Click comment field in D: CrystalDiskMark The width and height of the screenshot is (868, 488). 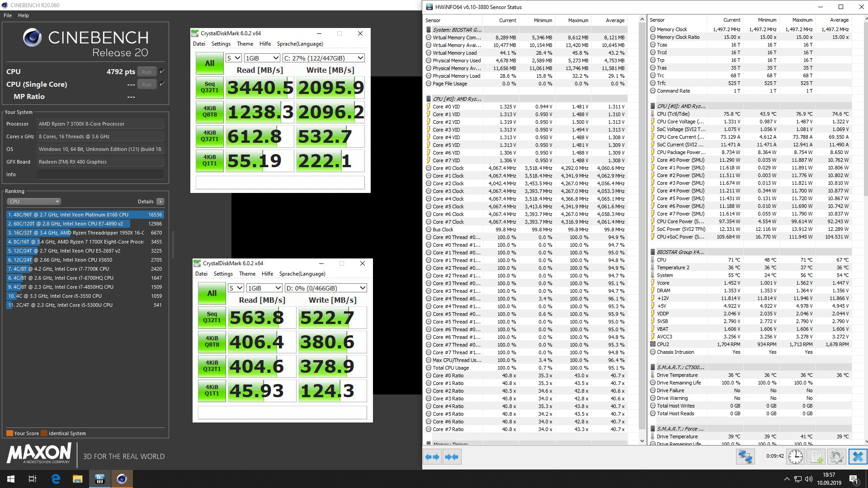click(283, 413)
